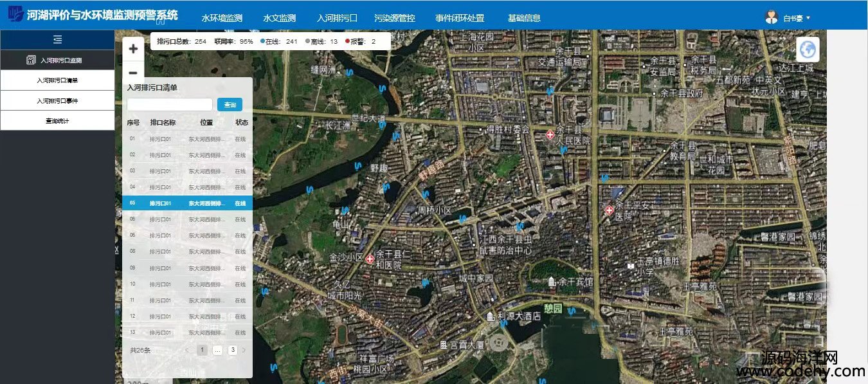
Task: Select outfall row 08 in the list
Action: tap(187, 251)
